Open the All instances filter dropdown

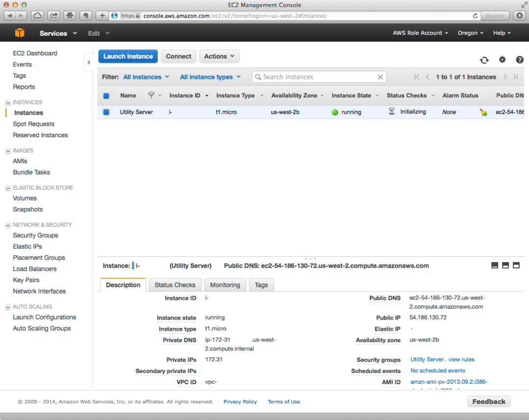(x=146, y=77)
